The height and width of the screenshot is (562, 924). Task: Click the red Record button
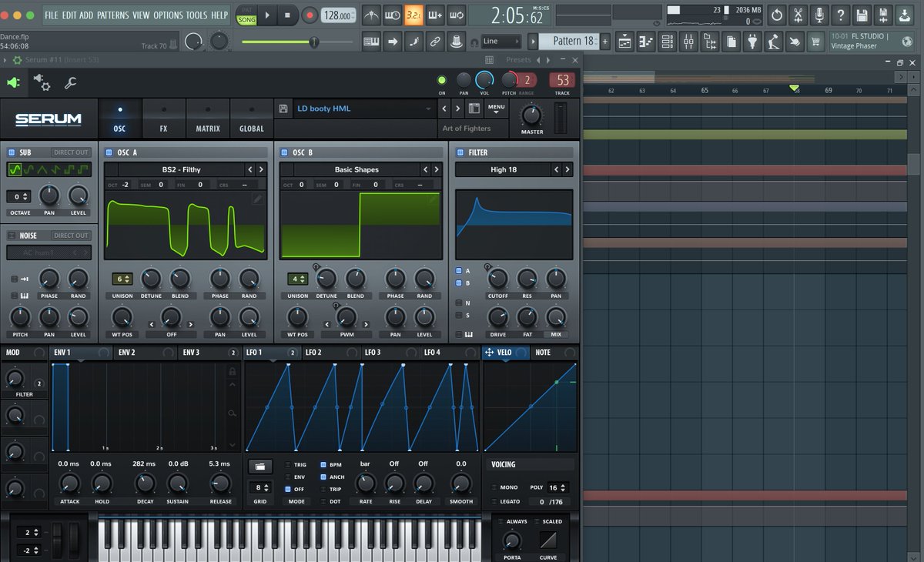[309, 15]
